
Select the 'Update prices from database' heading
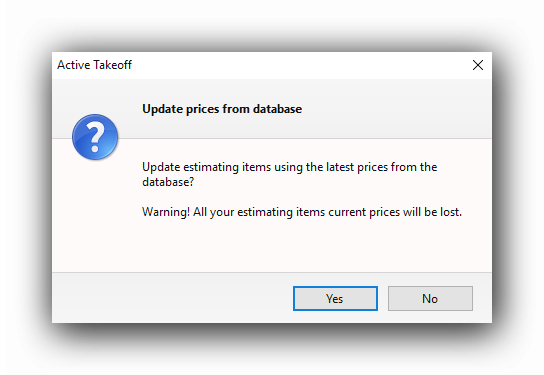pos(222,109)
